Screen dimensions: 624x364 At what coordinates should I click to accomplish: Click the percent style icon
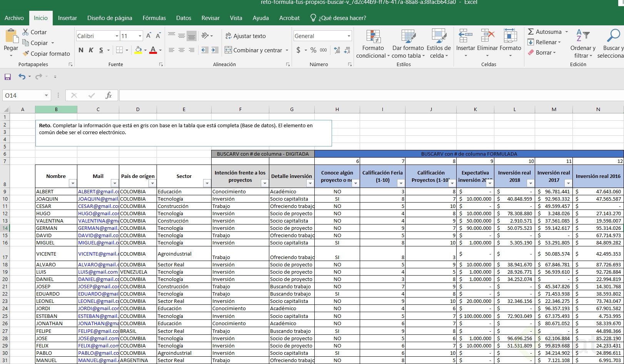(x=313, y=50)
